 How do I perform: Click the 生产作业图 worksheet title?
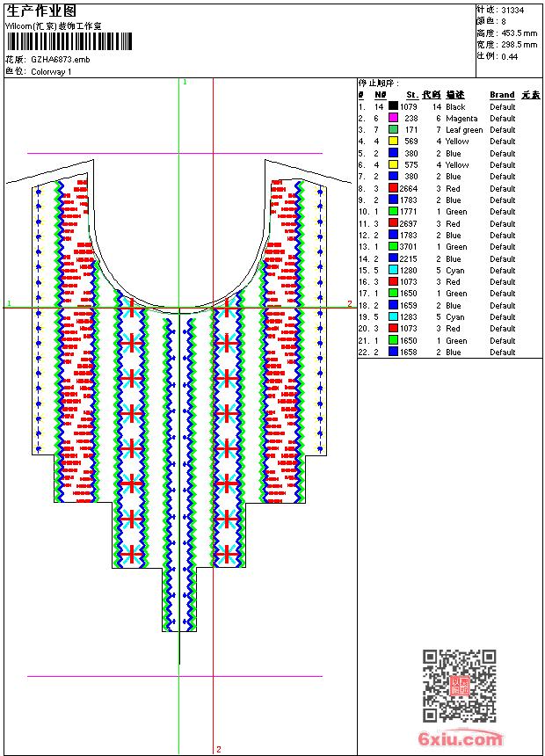tap(40, 11)
